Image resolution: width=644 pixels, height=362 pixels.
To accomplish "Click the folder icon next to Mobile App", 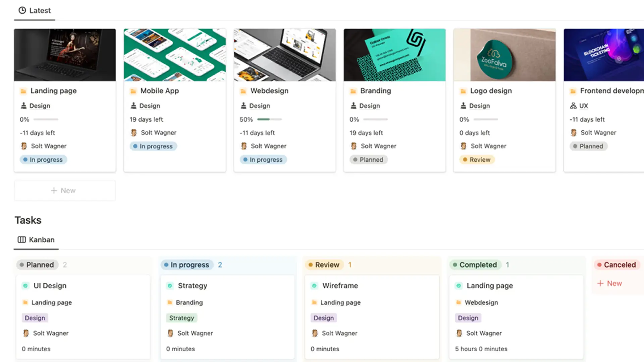I will click(133, 91).
